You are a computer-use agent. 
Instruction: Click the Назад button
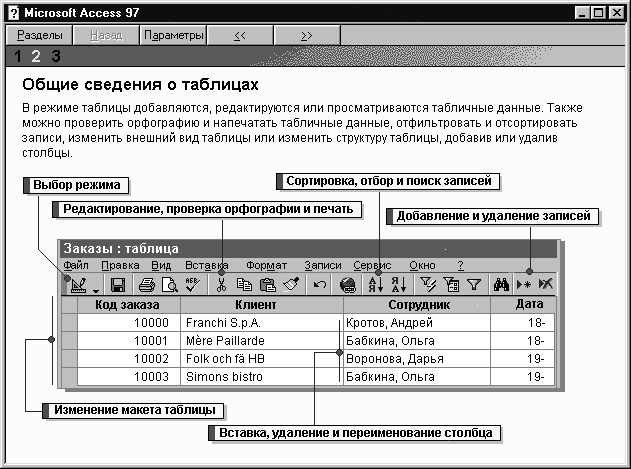click(x=106, y=35)
